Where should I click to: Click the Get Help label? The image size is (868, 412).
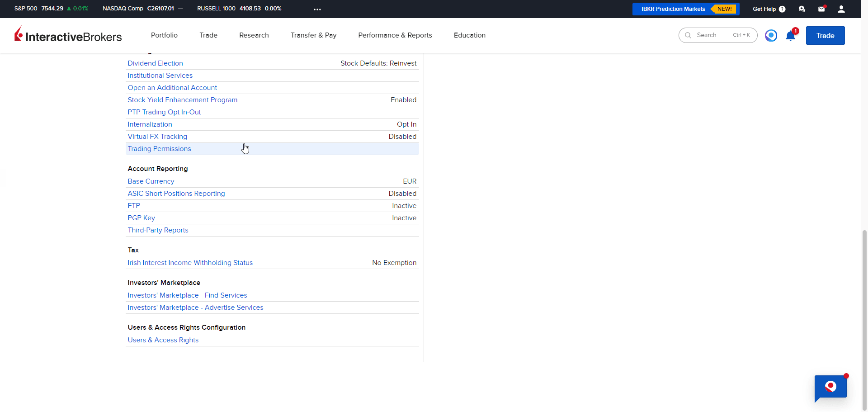coord(764,9)
